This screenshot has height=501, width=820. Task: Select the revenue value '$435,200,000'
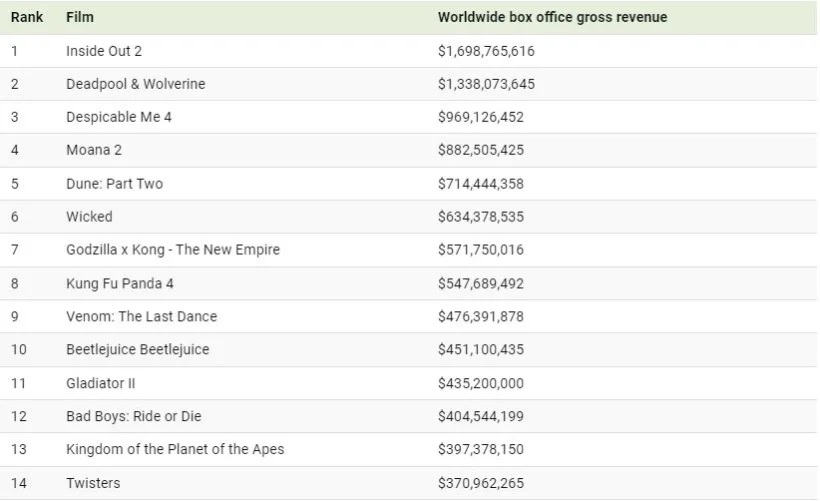tap(481, 384)
